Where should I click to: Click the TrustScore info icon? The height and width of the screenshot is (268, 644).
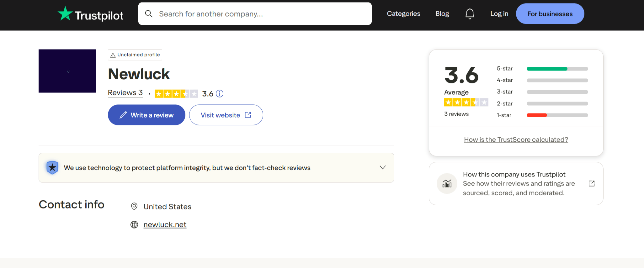point(220,94)
